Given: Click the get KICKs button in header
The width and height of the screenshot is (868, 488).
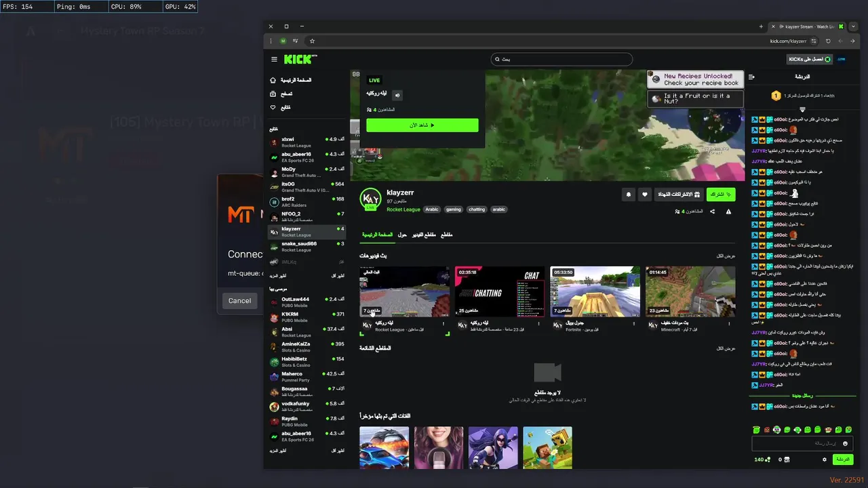Looking at the screenshot, I should (x=809, y=60).
